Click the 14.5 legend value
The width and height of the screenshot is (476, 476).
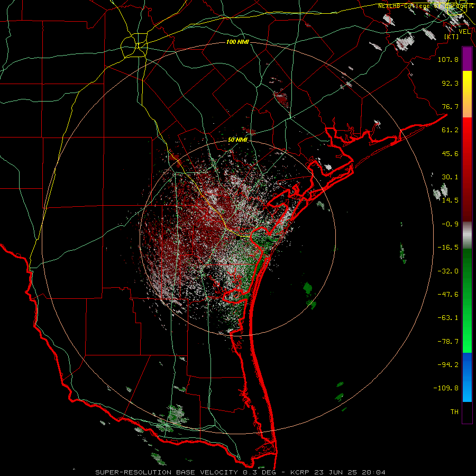[x=450, y=200]
